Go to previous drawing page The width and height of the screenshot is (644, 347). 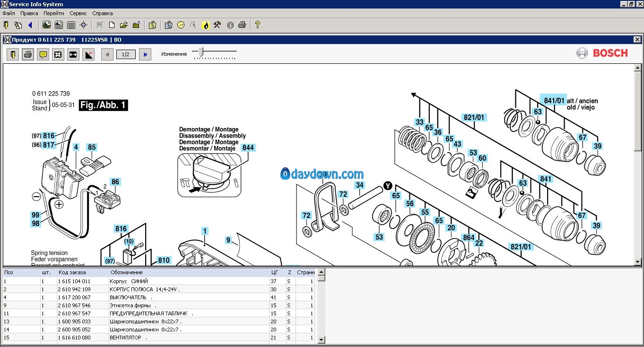click(107, 55)
